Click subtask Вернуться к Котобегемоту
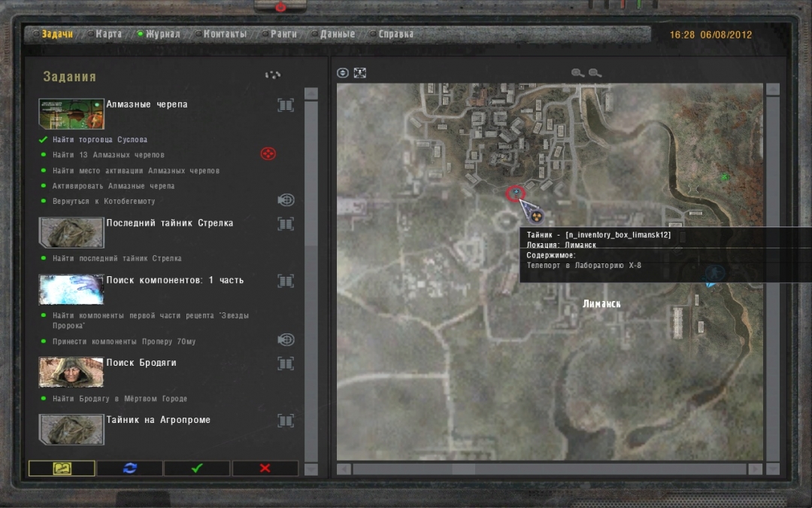Screen dimensions: 812x508 (x=104, y=201)
